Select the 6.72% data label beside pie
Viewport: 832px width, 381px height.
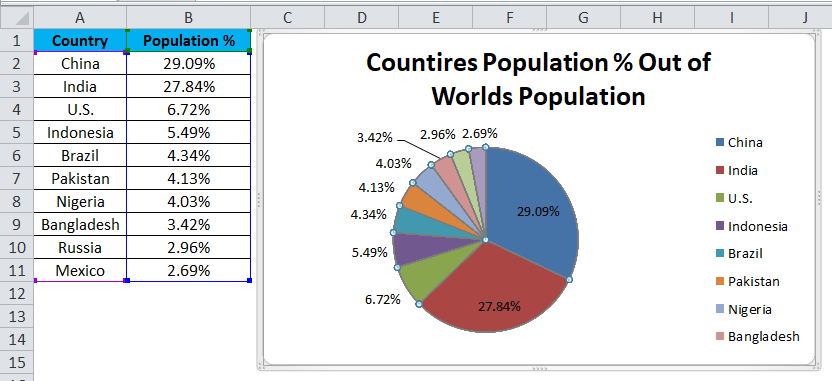pos(383,299)
